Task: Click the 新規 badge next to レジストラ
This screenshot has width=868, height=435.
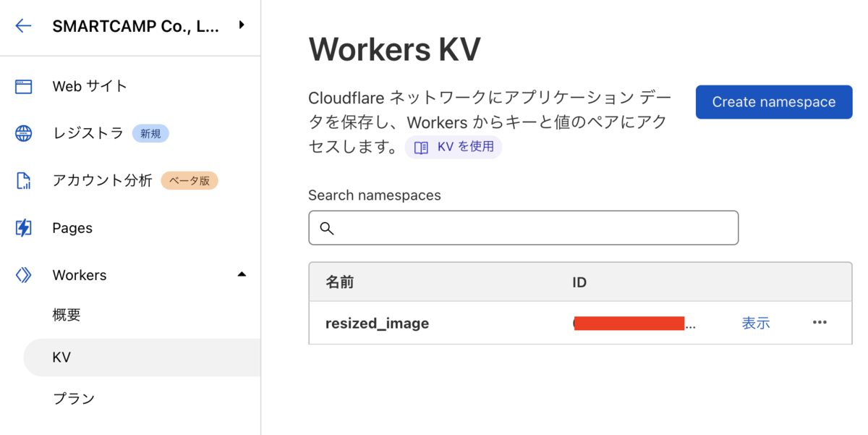Action: 150,134
